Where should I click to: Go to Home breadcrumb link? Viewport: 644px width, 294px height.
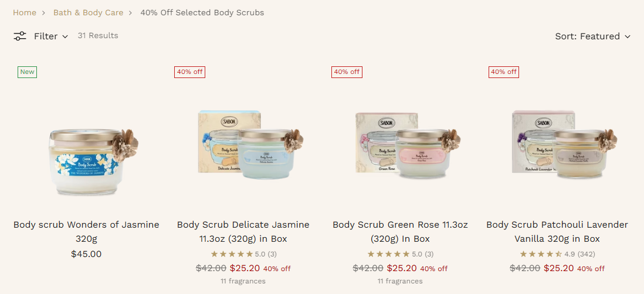coord(25,12)
